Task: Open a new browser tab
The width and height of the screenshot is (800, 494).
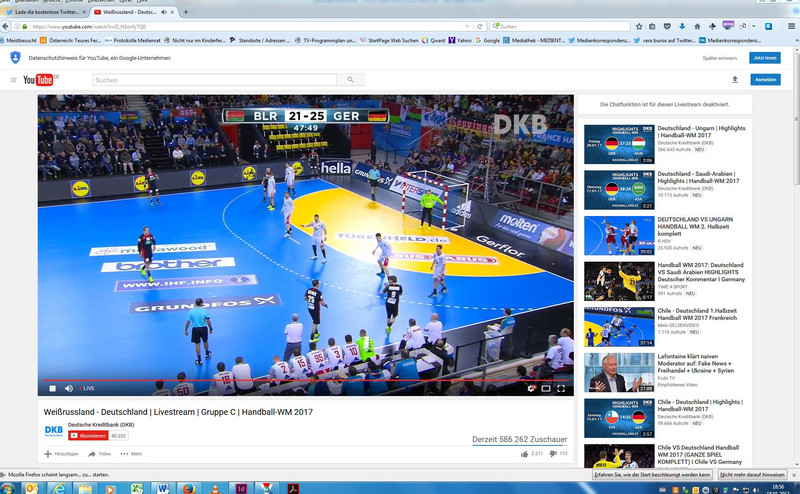Action: [x=186, y=12]
